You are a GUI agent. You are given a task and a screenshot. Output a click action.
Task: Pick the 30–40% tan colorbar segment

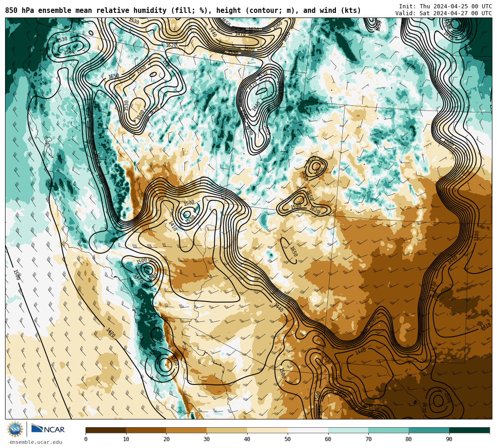(x=227, y=430)
